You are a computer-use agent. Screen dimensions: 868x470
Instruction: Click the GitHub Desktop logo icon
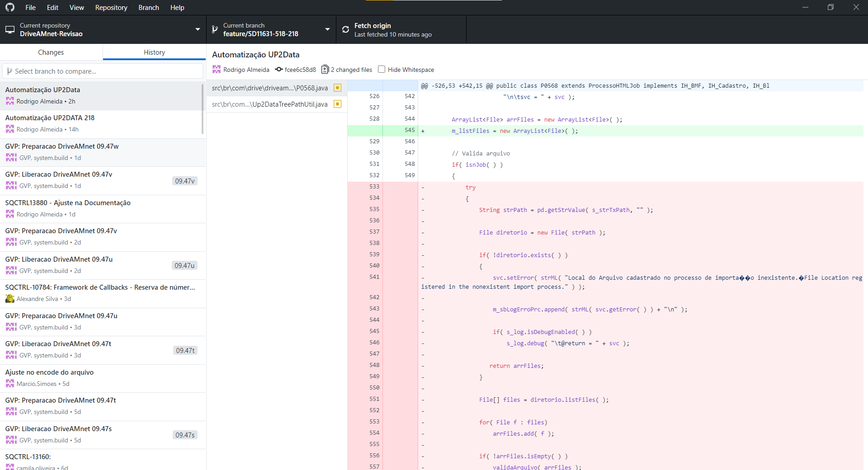pyautogui.click(x=9, y=7)
